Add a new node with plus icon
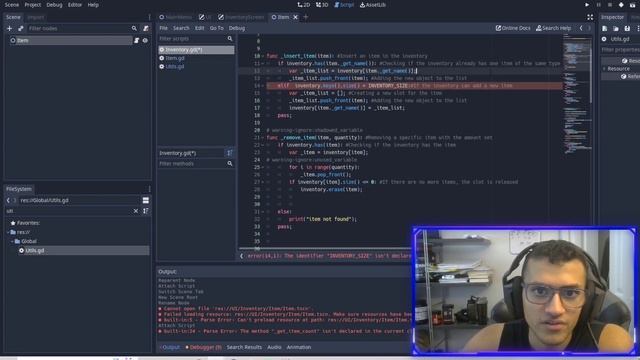The height and width of the screenshot is (360, 640). (9, 29)
